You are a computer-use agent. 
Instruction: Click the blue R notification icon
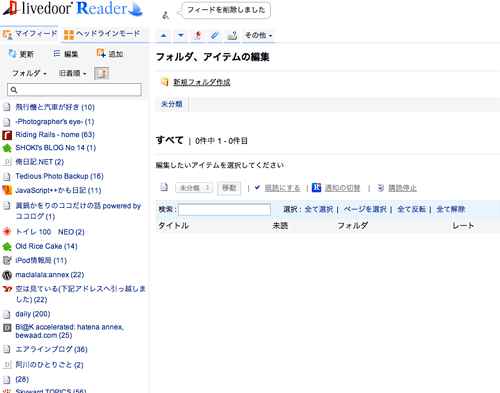316,188
